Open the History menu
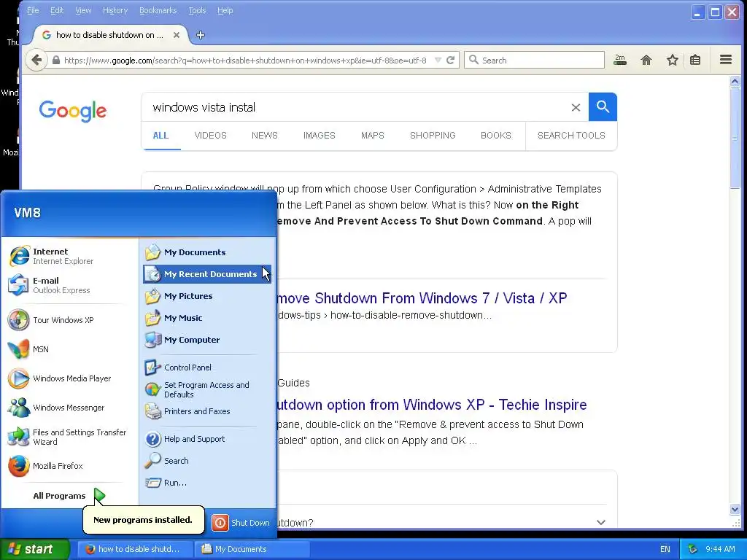This screenshot has height=560, width=747. 115,10
